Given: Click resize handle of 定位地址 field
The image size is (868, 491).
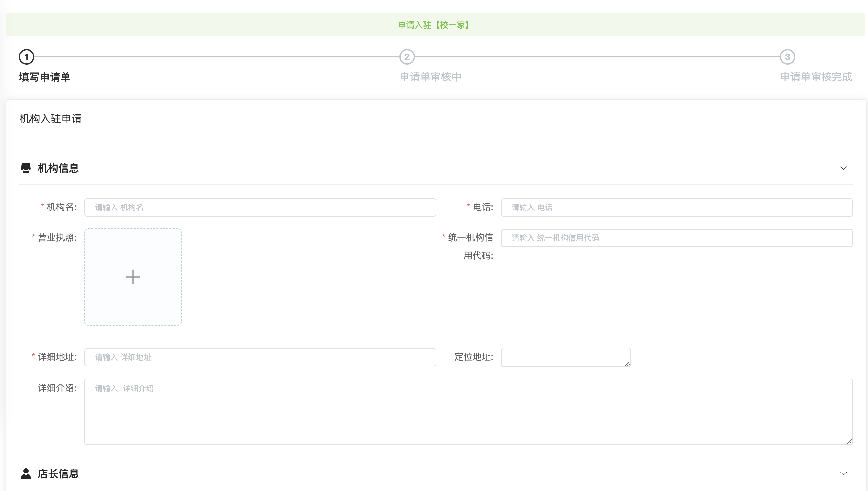Looking at the screenshot, I should [627, 364].
